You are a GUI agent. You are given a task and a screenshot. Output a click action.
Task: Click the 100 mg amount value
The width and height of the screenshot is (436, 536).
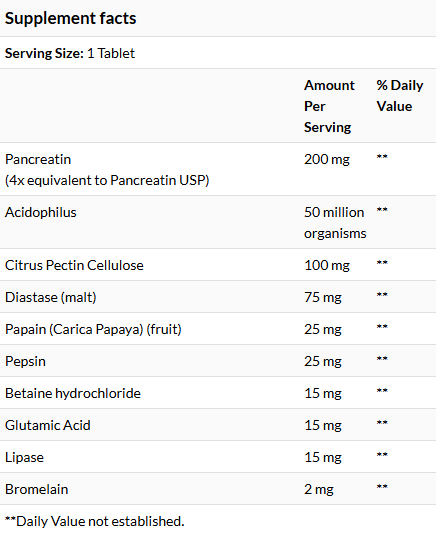(x=327, y=265)
